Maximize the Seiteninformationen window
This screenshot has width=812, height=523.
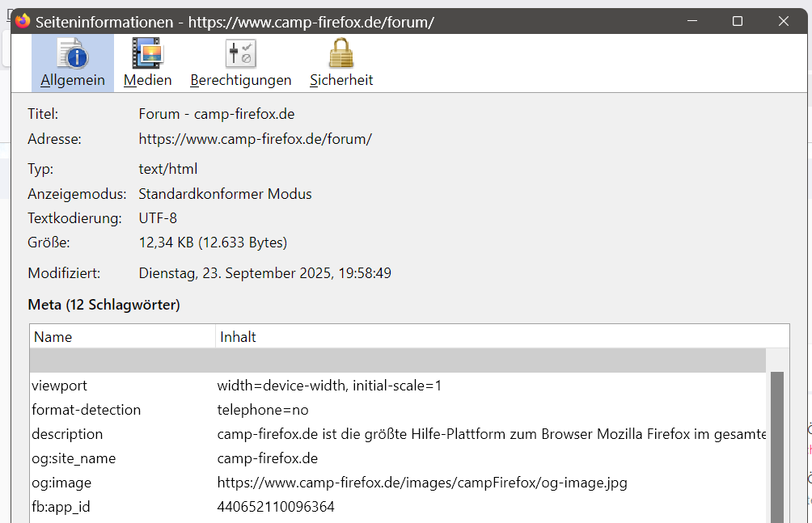tap(738, 22)
